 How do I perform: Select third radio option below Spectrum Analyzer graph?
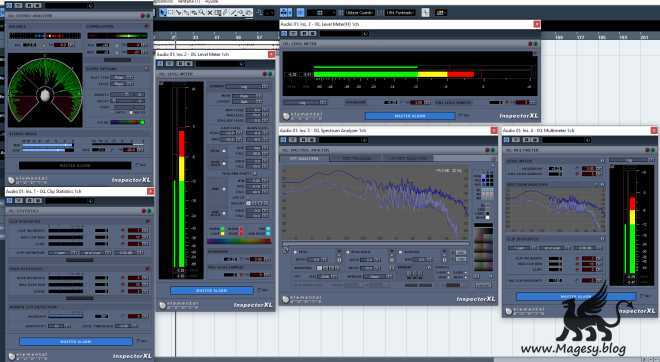(400, 252)
